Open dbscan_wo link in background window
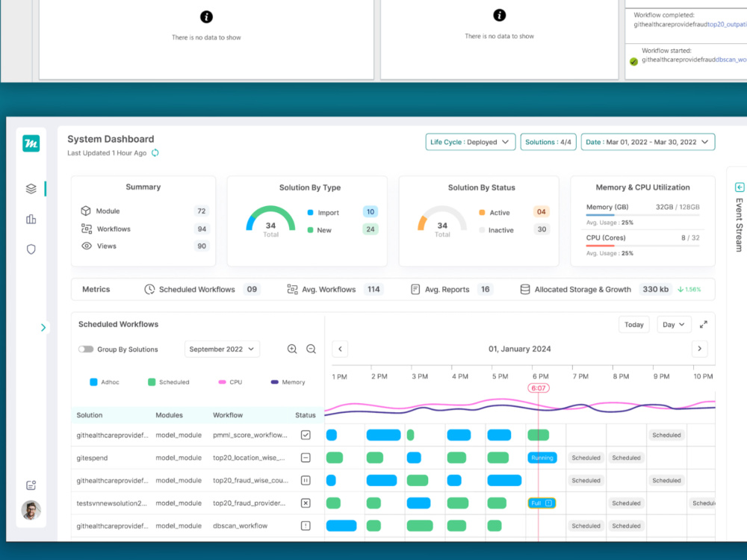This screenshot has width=747, height=560. click(731, 60)
